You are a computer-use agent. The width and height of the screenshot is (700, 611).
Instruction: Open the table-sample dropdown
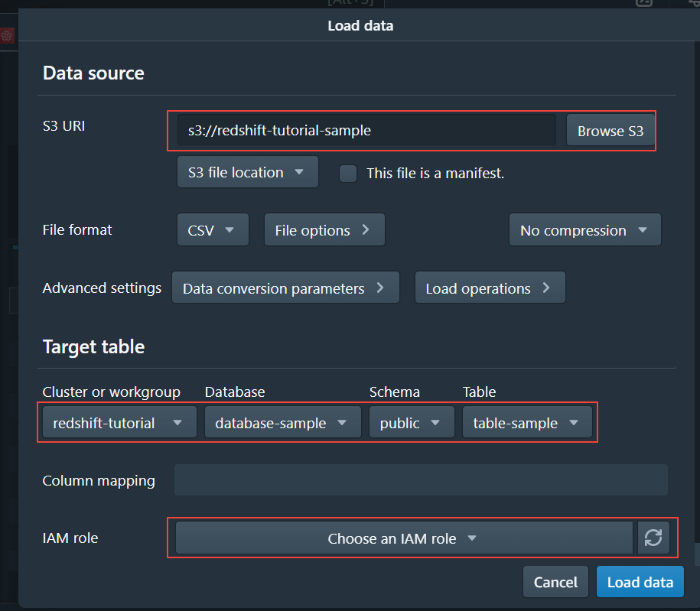527,422
